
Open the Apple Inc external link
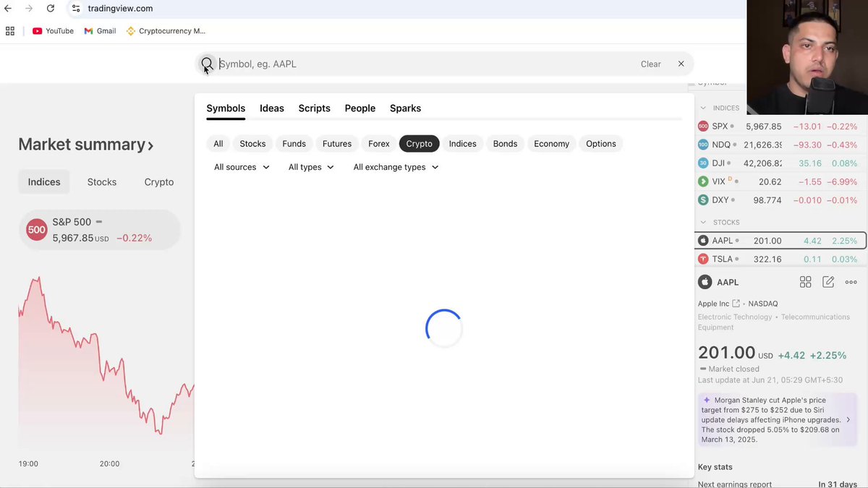tap(736, 304)
